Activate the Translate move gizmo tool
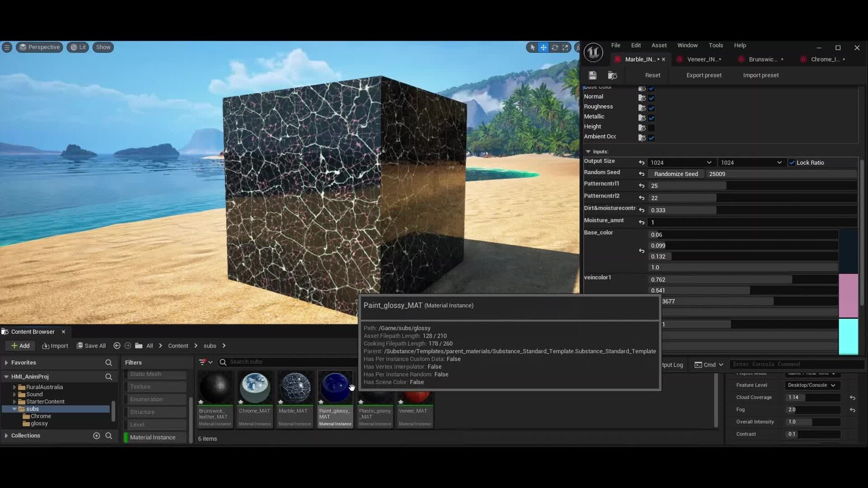Screen dimensions: 868x488 (543, 48)
